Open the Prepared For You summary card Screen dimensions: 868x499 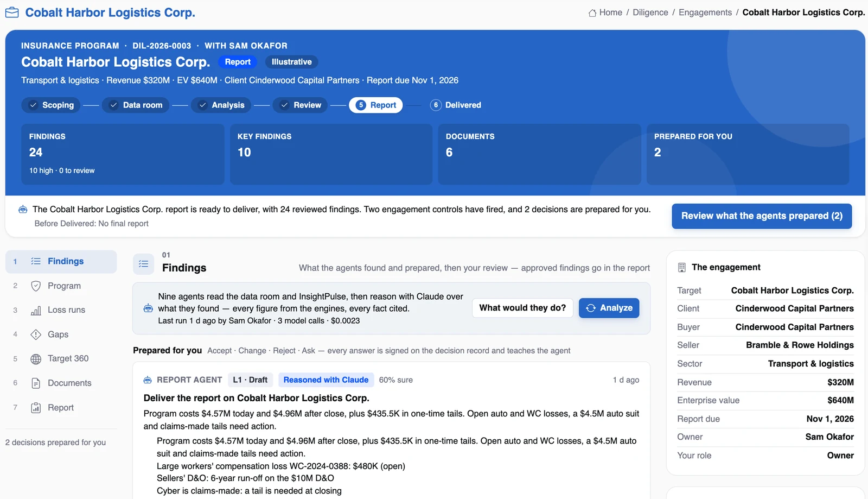748,154
